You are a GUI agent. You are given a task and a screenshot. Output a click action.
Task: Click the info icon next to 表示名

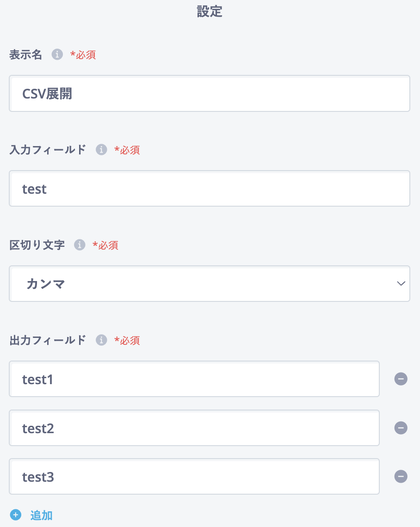pos(57,54)
